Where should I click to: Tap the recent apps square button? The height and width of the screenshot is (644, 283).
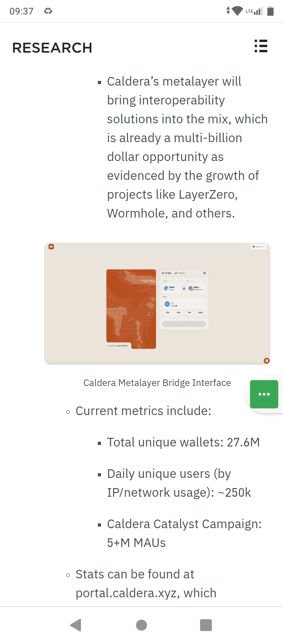[206, 625]
